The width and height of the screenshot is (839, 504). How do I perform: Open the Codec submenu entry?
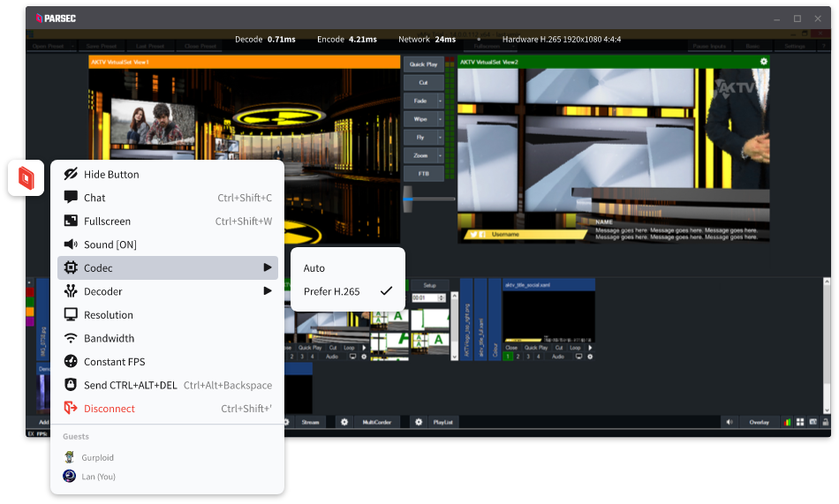pyautogui.click(x=167, y=268)
